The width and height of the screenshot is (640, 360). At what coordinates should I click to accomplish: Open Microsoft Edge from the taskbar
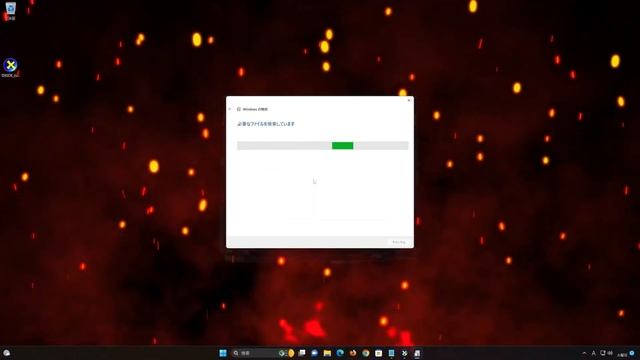(340, 353)
